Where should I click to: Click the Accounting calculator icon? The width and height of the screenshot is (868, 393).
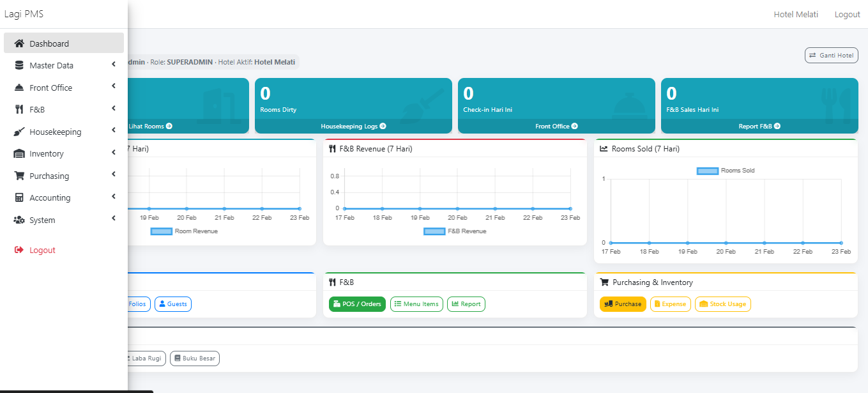19,197
